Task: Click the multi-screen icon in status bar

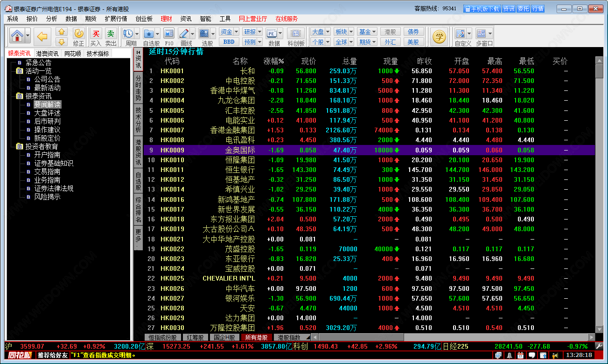Action: click(498, 355)
